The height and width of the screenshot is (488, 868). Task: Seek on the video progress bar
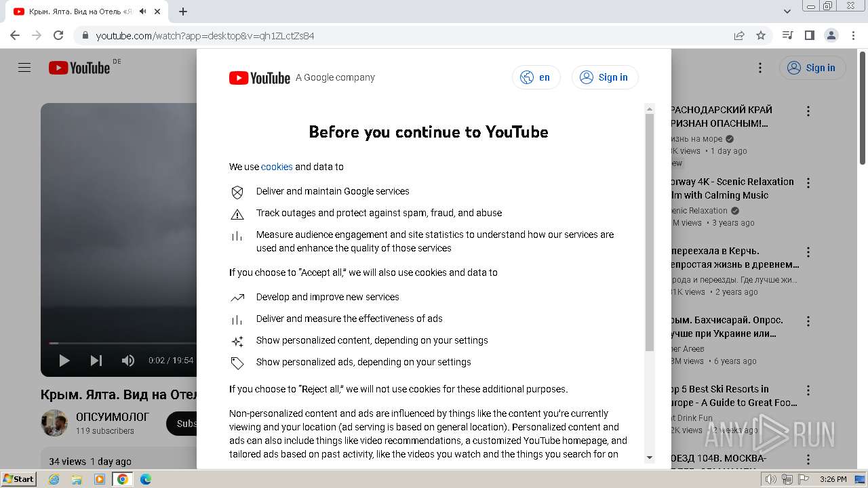click(122, 343)
